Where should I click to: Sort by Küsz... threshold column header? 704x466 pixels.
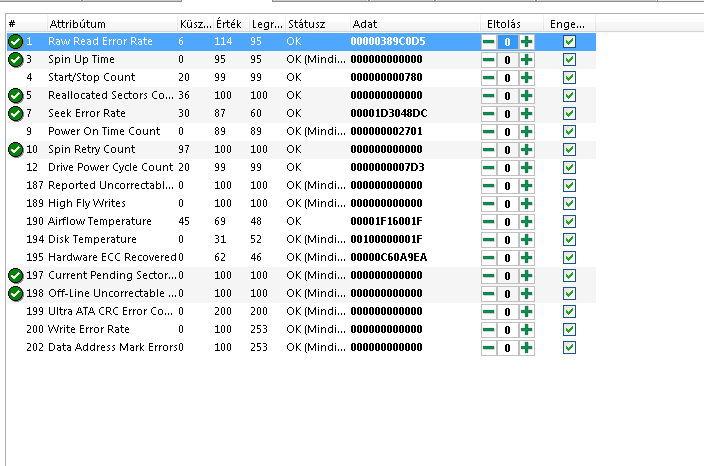point(195,24)
